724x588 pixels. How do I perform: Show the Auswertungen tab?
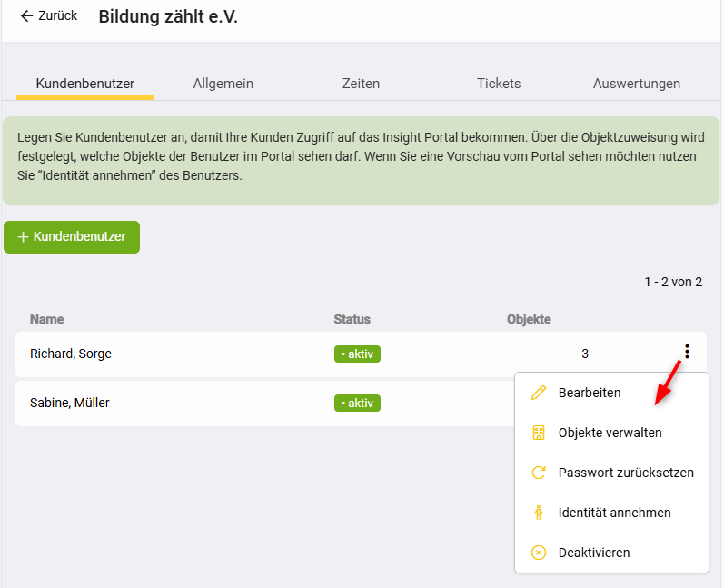pos(636,84)
